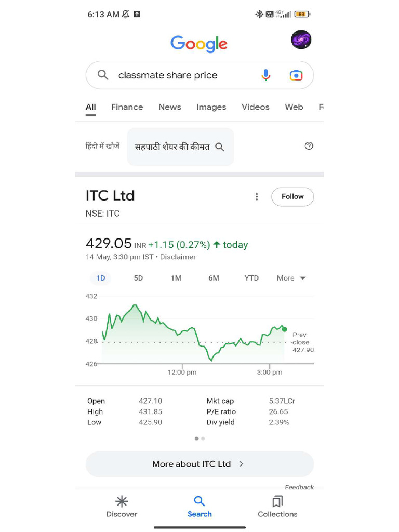Viewport: 399px width, 532px height.
Task: Tap the current price dot on chart
Action: pyautogui.click(x=284, y=329)
